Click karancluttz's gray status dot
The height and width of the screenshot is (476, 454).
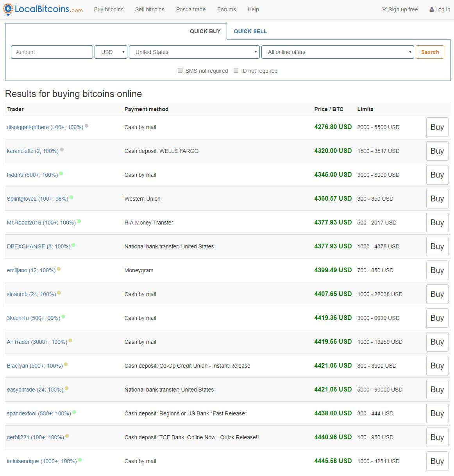62,149
